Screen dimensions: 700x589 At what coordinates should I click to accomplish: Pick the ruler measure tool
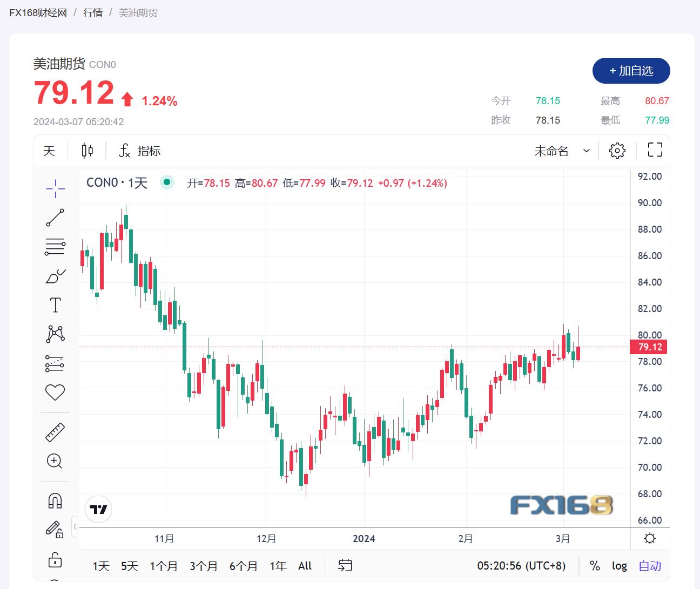55,432
